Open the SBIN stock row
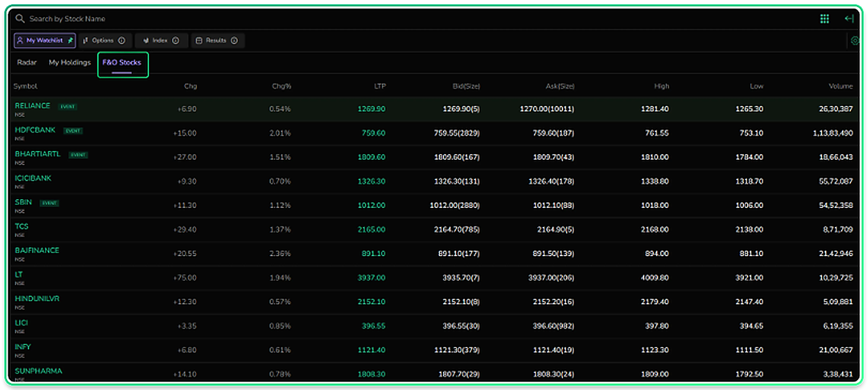 434,205
